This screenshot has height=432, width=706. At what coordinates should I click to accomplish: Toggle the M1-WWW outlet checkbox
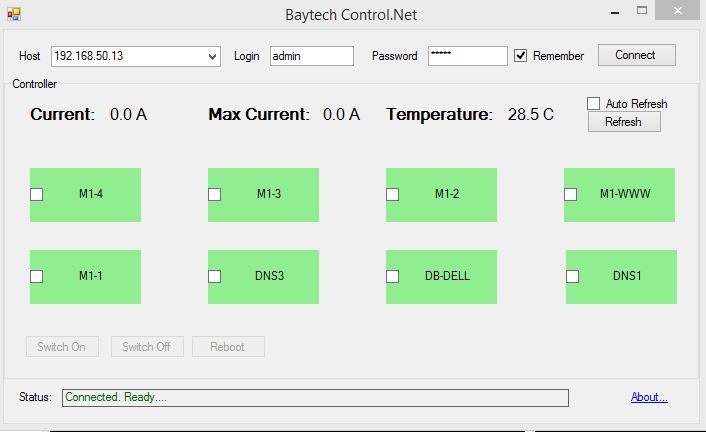(x=571, y=194)
